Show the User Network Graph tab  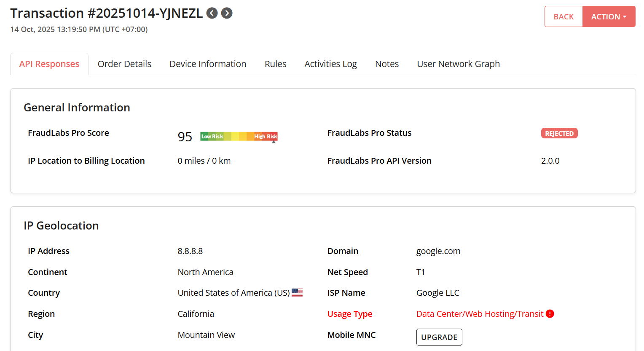(x=458, y=64)
